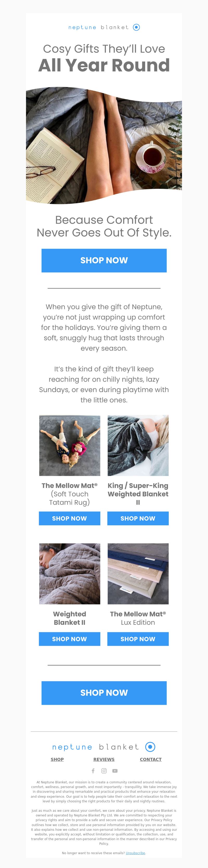Click the Facebook icon in footer

coord(93,771)
